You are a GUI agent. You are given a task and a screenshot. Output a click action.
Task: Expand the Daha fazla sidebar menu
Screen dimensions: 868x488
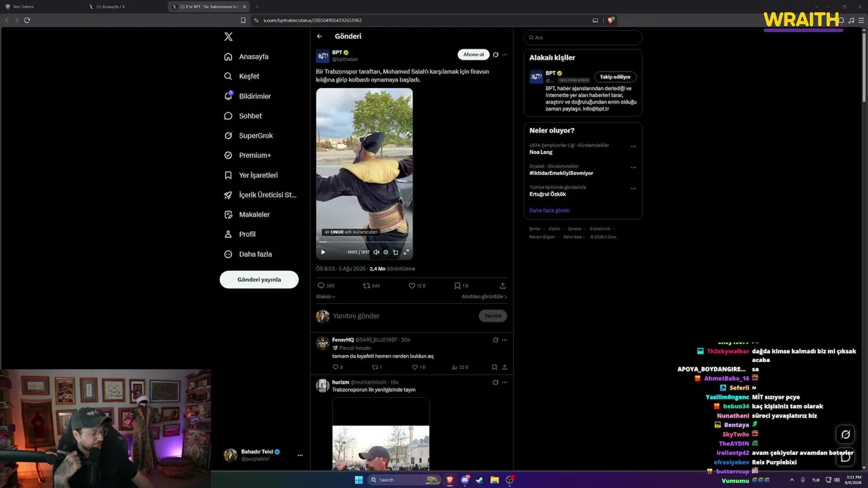pos(248,254)
